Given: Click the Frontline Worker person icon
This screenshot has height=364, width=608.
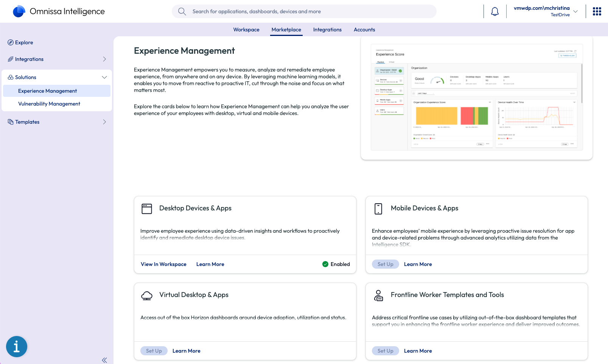Looking at the screenshot, I should (x=378, y=296).
